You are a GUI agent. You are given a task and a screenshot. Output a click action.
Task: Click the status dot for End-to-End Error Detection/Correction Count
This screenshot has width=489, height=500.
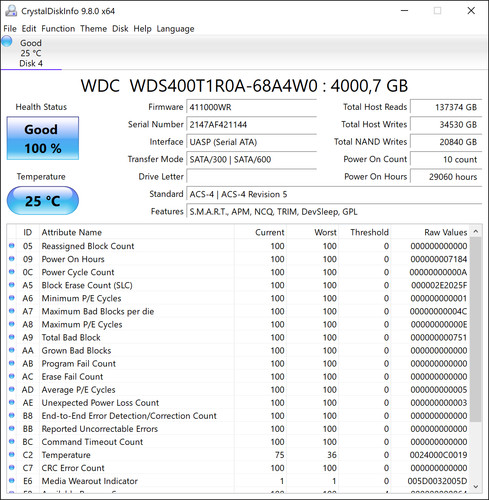(12, 415)
